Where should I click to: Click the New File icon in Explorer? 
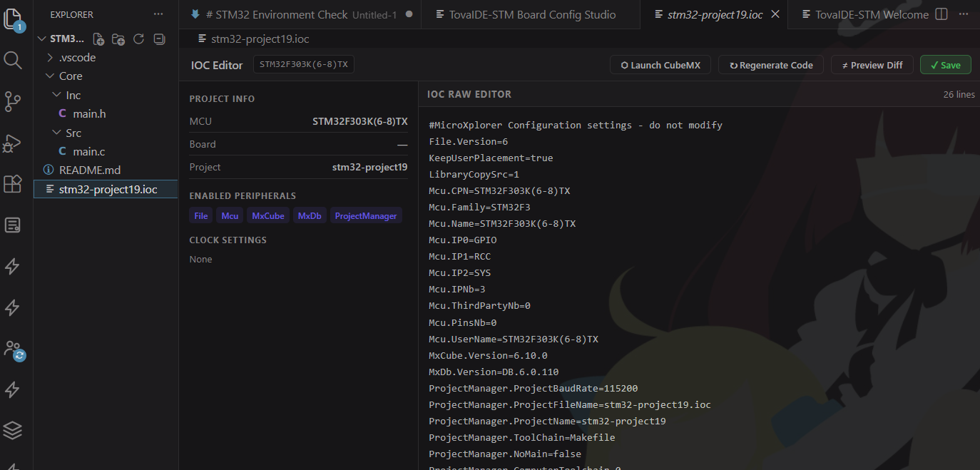98,39
